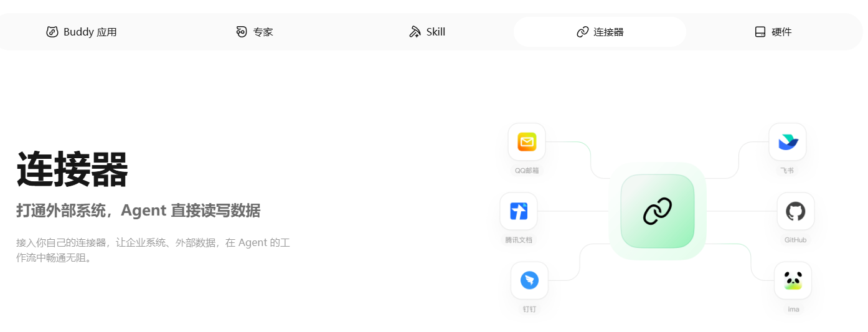Click the central green link connector tile
Viewport: 868px width, 332px height.
658,211
